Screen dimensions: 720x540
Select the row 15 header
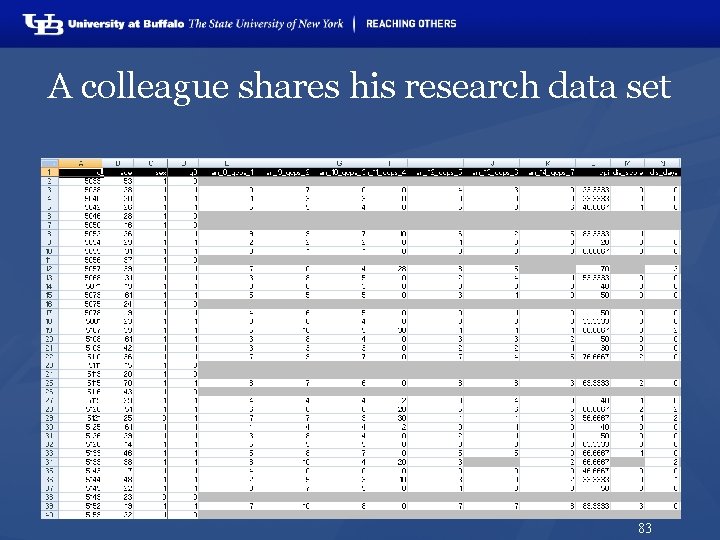[x=50, y=295]
